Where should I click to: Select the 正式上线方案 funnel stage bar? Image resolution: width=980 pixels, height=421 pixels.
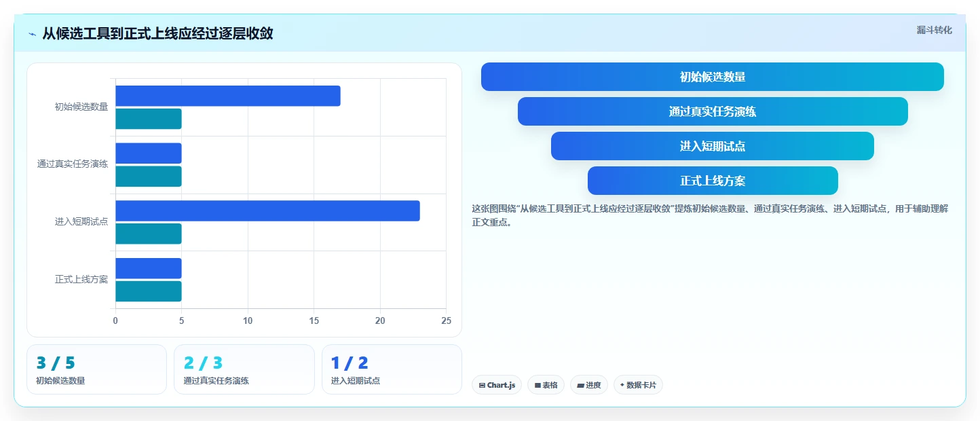[x=713, y=181]
